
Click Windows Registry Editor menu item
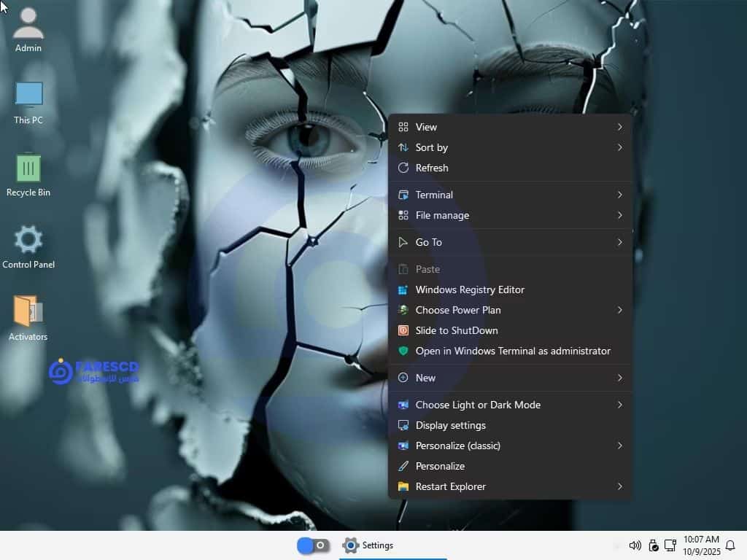pyautogui.click(x=470, y=289)
